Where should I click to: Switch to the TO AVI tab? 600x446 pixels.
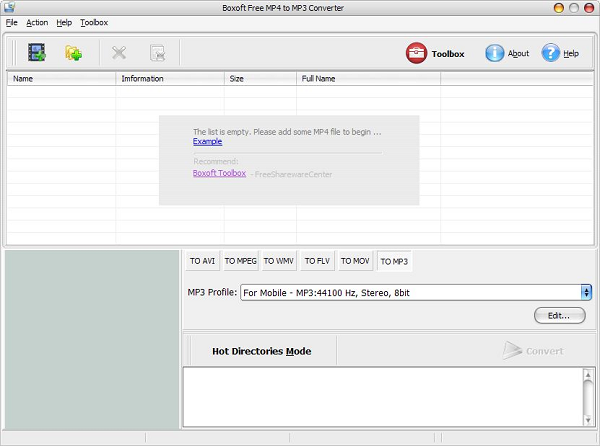click(202, 261)
